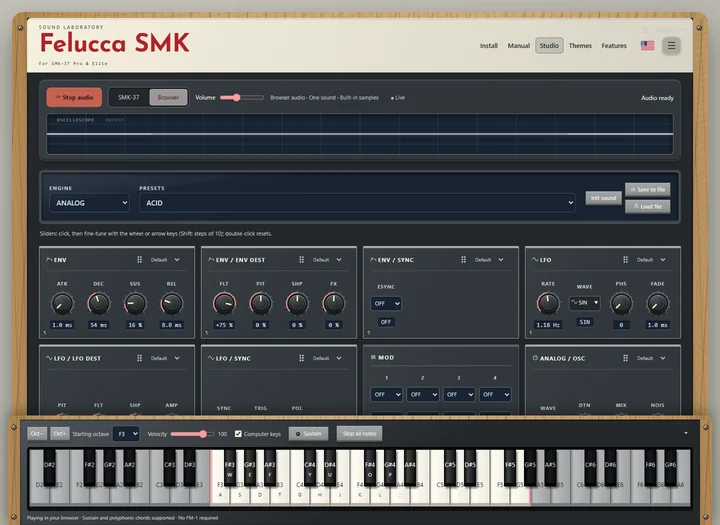Click the REL knob in ENV panel
Viewport: 720px width, 525px height.
171,304
